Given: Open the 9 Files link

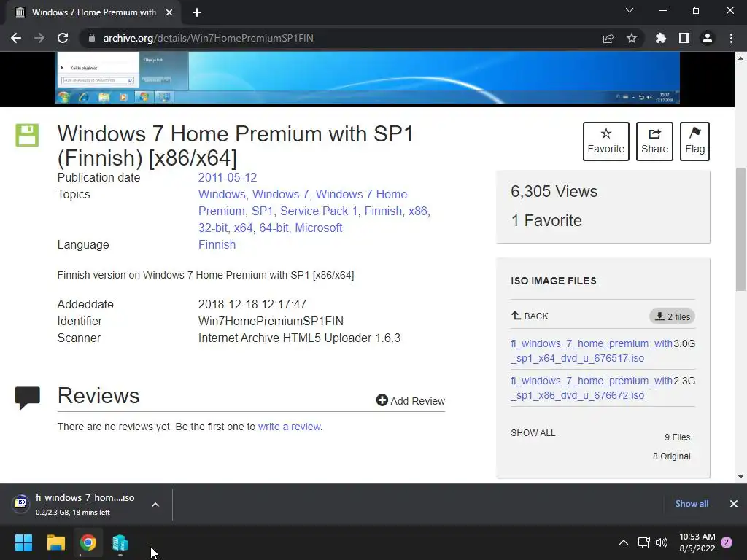Looking at the screenshot, I should tap(677, 437).
